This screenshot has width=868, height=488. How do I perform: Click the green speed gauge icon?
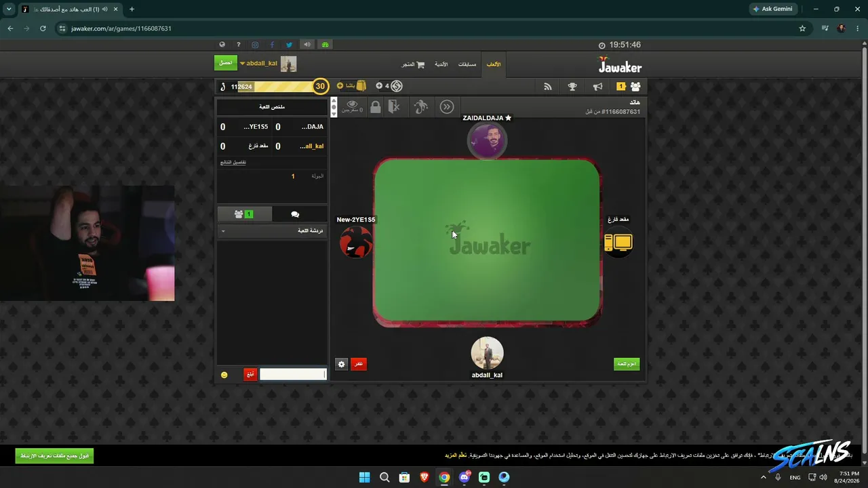point(325,45)
